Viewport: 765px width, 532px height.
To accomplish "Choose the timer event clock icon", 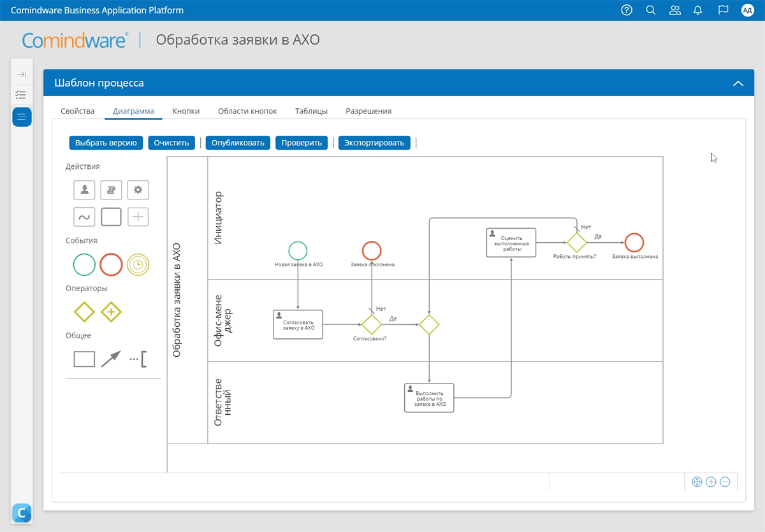I will [138, 264].
